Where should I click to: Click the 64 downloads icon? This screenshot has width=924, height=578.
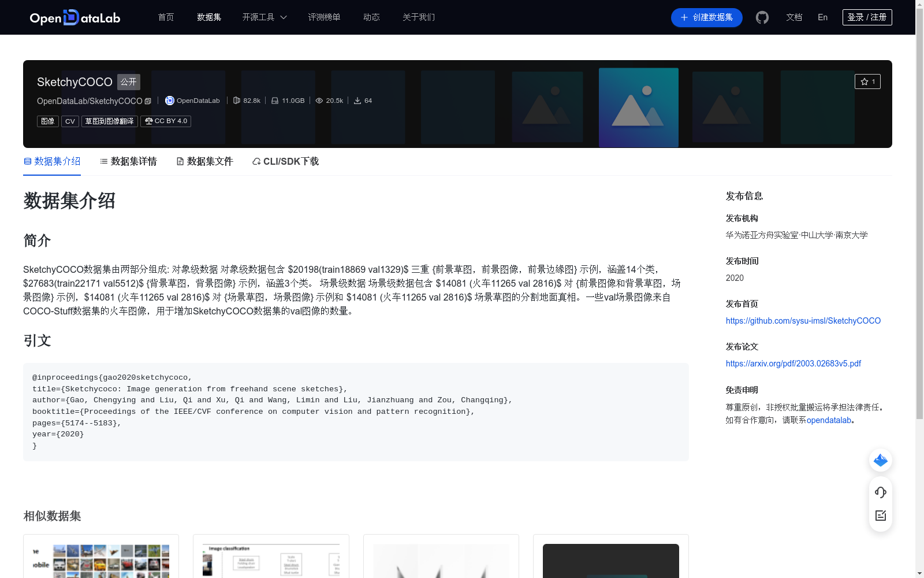pos(357,101)
